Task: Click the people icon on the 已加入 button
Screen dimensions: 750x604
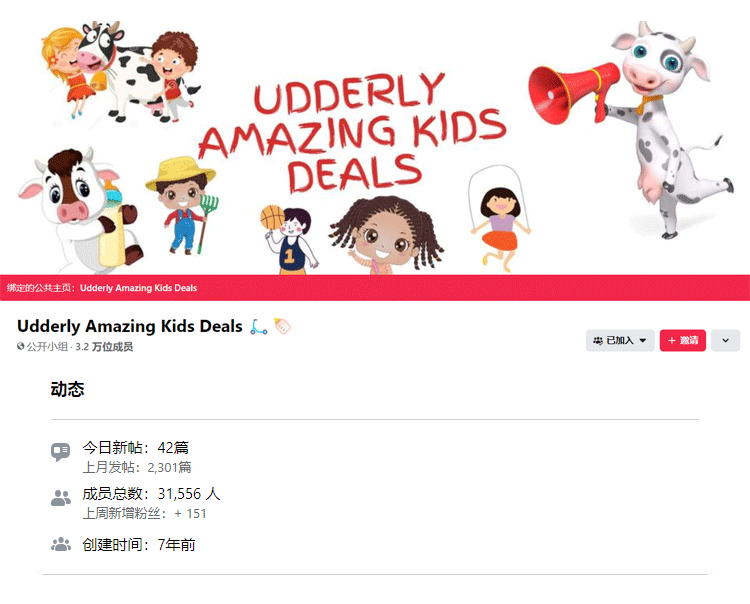Action: (598, 340)
